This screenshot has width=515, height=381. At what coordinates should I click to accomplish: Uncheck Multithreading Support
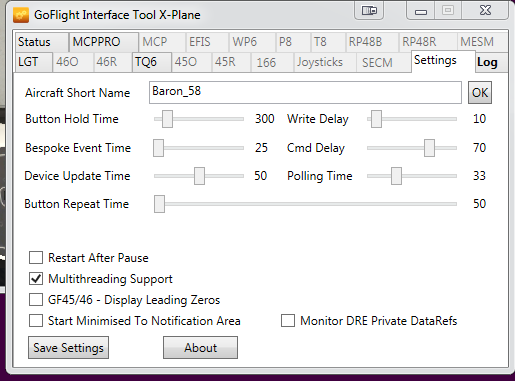(x=36, y=279)
